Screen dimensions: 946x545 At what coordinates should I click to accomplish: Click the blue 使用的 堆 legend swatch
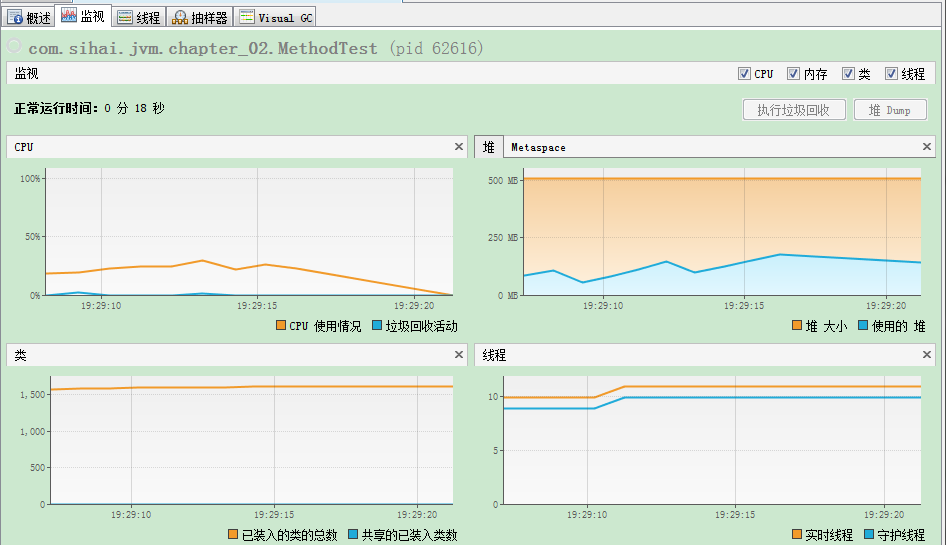[x=863, y=325]
